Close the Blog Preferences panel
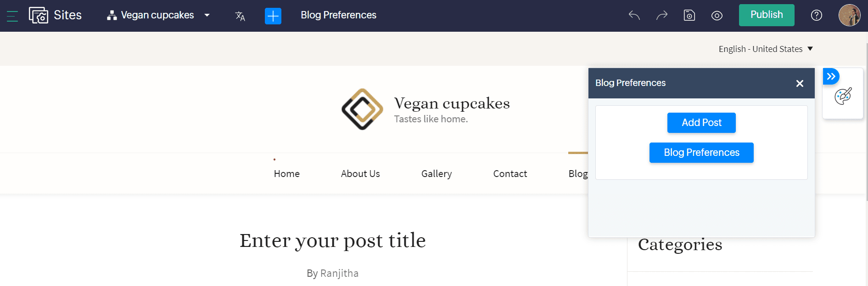 (800, 83)
